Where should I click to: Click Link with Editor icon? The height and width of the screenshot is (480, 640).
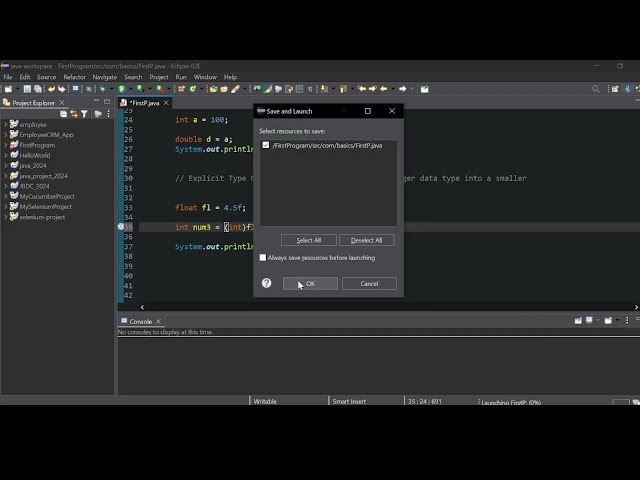[74, 114]
